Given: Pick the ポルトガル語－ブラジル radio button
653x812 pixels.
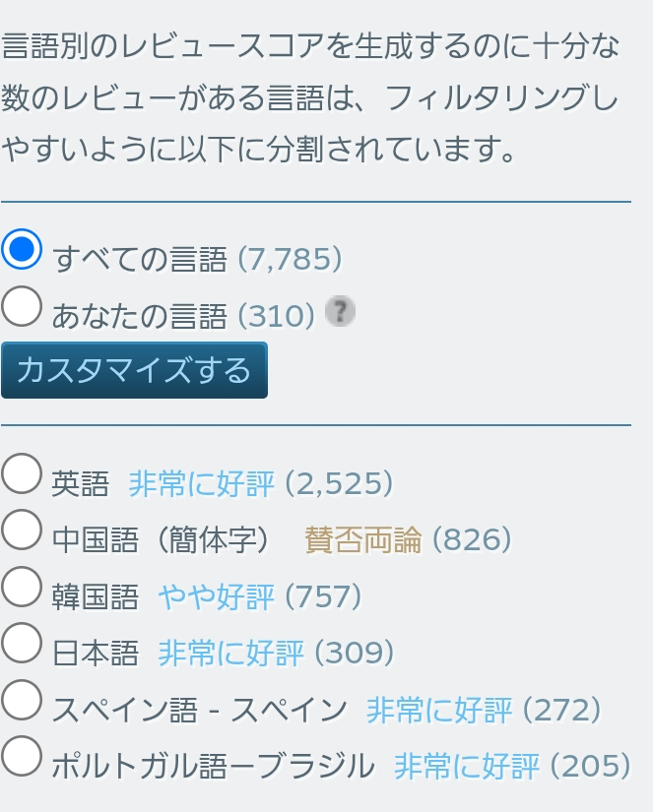Looking at the screenshot, I should [x=22, y=756].
